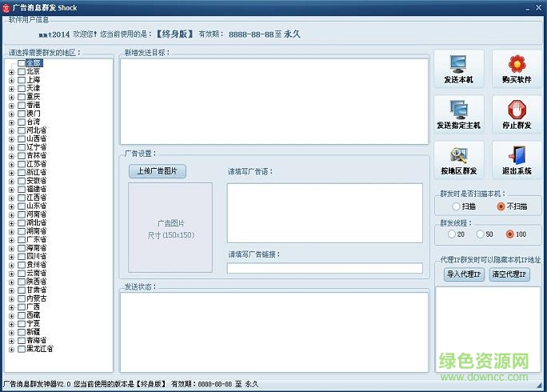
Task: Select 安徽省 in the region tree
Action: click(x=37, y=181)
